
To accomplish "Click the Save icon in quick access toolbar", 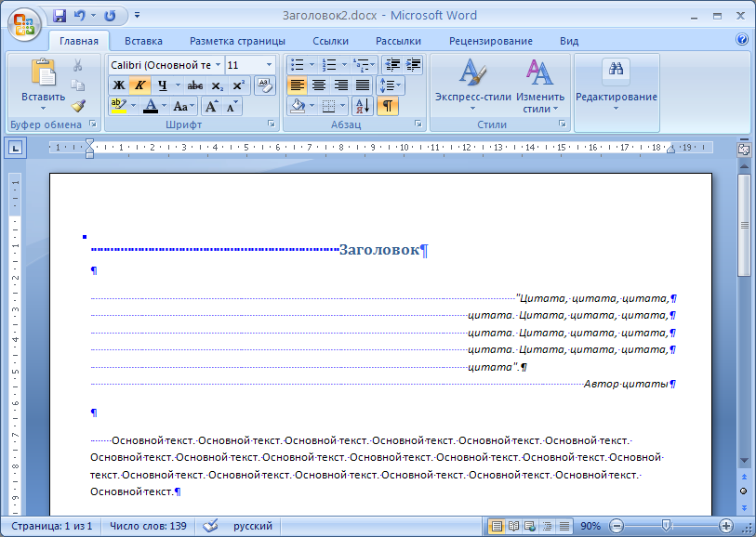I will click(60, 16).
